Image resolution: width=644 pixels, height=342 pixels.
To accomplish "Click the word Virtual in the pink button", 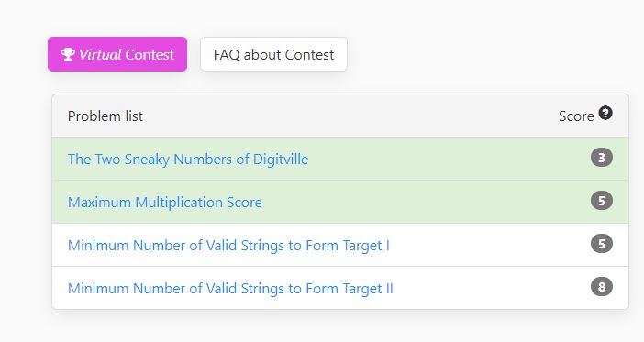I will pyautogui.click(x=100, y=55).
